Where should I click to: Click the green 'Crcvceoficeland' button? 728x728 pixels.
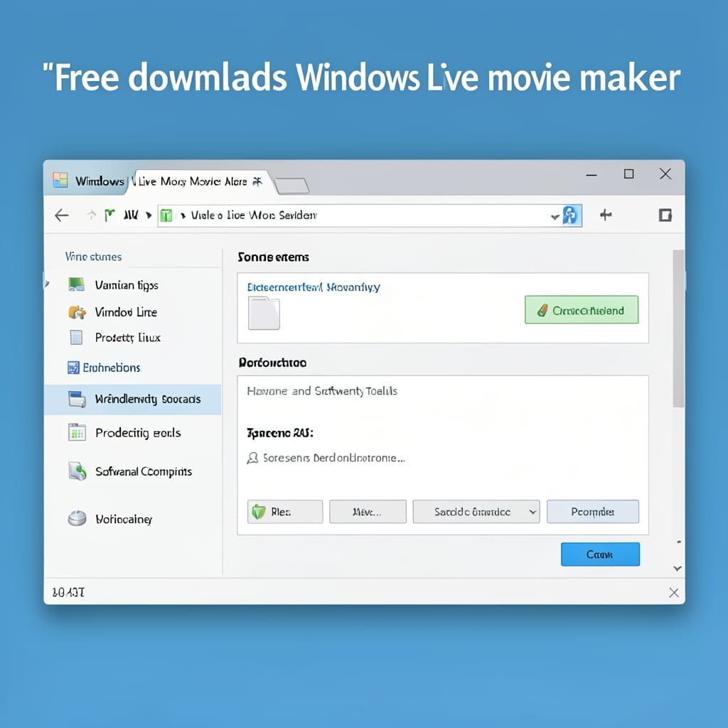582,310
